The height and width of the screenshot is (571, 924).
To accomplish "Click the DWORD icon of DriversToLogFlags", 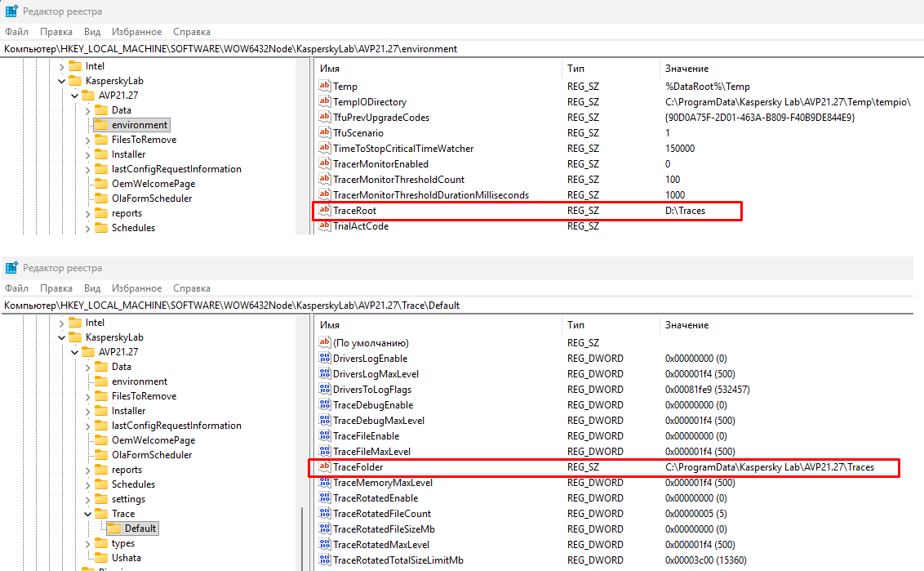I will point(325,389).
